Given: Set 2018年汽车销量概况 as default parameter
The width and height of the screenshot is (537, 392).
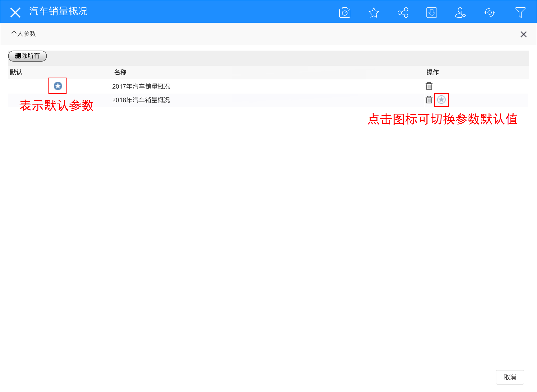Looking at the screenshot, I should pos(441,100).
